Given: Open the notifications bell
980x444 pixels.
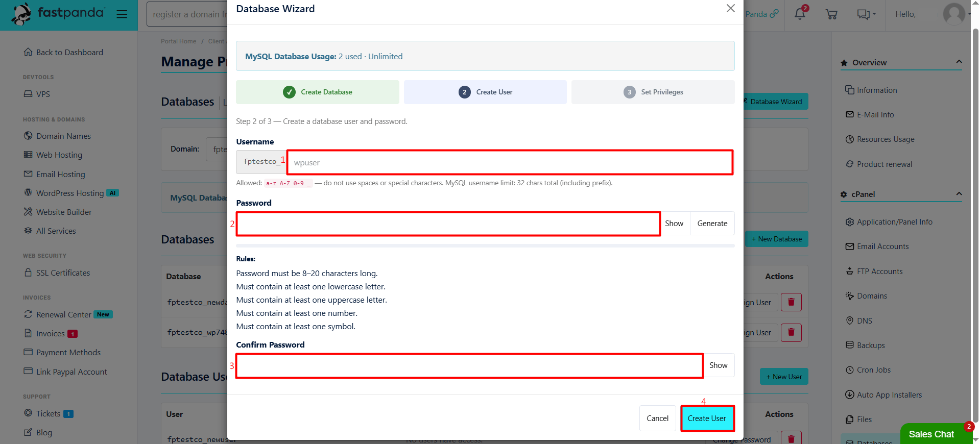Looking at the screenshot, I should click(800, 14).
